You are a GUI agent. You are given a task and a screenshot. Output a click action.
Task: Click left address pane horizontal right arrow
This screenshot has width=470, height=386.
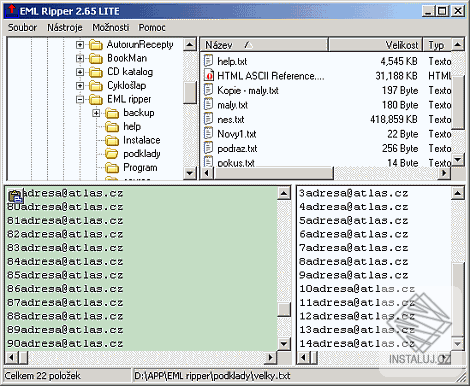click(x=270, y=358)
